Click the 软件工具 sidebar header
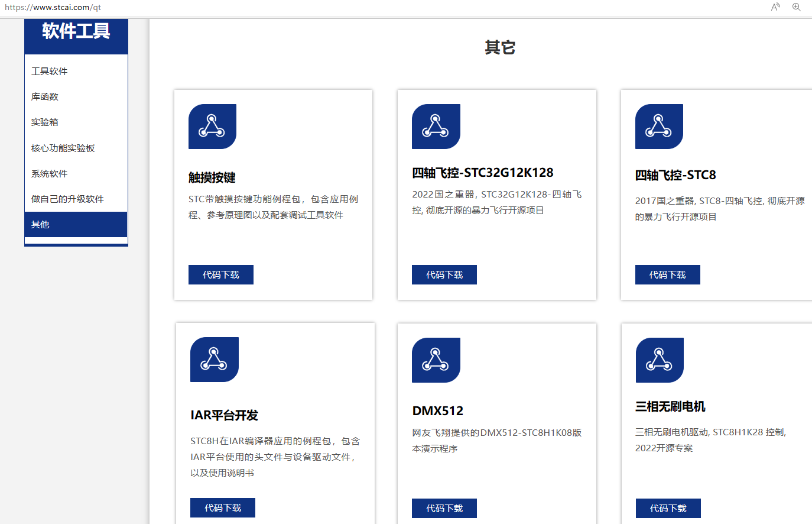This screenshot has height=524, width=812. tap(76, 31)
